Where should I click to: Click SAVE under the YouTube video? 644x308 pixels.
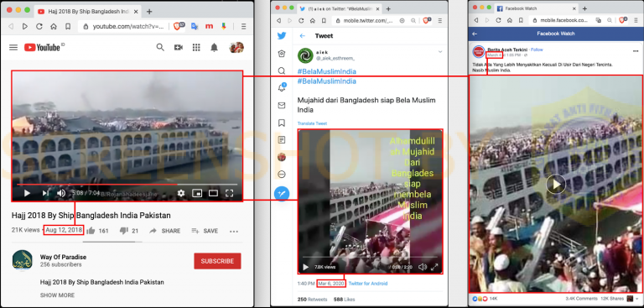[205, 231]
